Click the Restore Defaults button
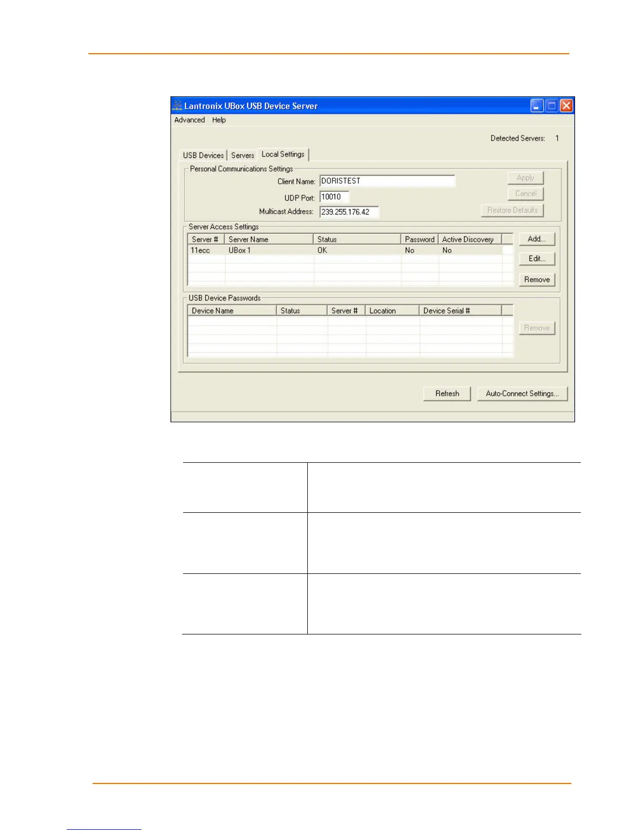This screenshot has height=834, width=644. click(512, 210)
